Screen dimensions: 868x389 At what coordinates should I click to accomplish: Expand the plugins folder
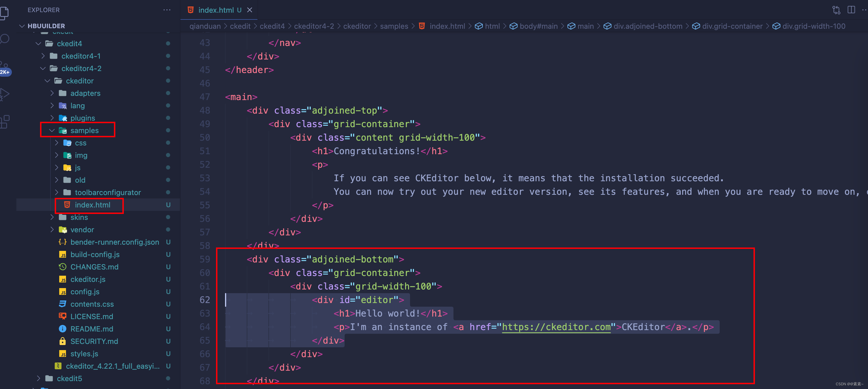tap(52, 118)
